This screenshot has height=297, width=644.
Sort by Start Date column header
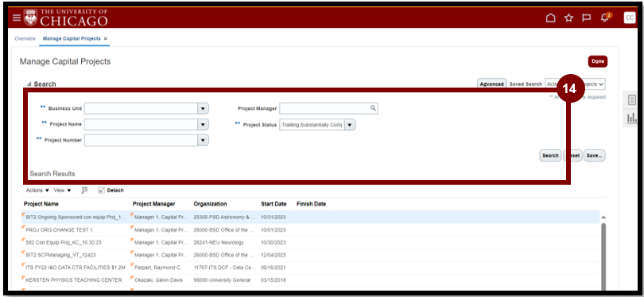274,204
